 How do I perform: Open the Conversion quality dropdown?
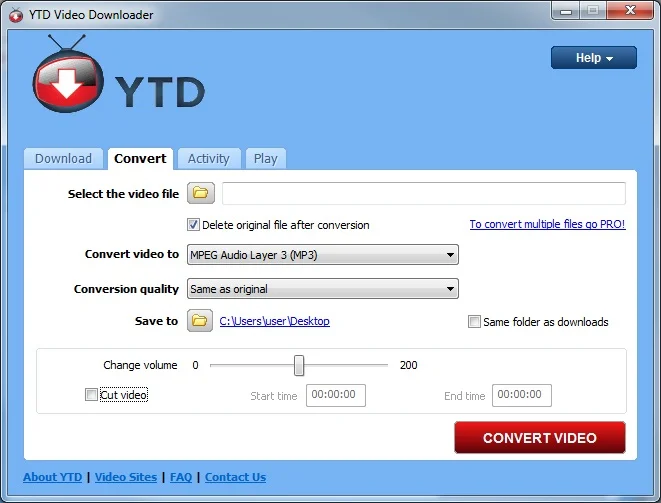[x=323, y=289]
